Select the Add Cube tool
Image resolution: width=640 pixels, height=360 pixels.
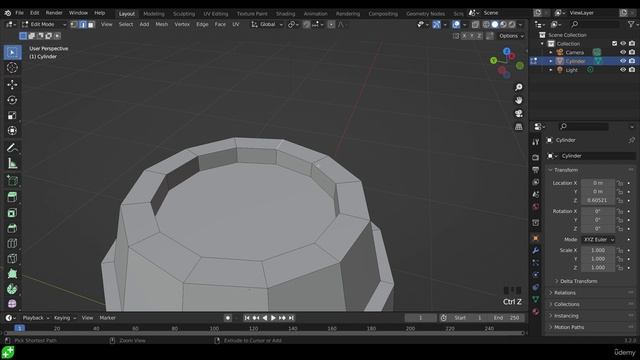pos(12,180)
